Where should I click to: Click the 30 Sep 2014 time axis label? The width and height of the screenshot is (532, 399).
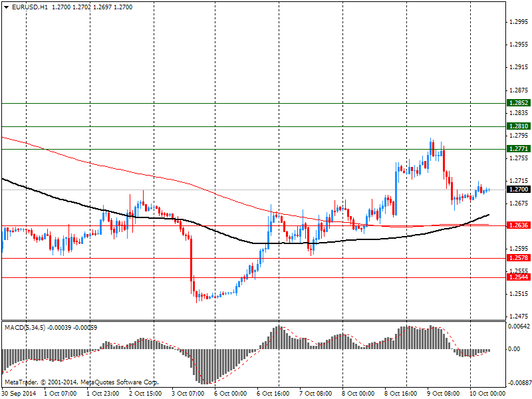pos(19,394)
